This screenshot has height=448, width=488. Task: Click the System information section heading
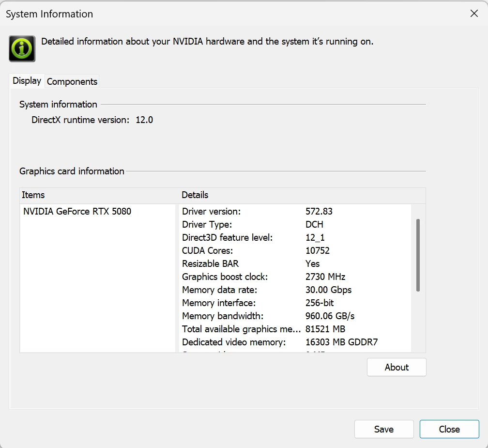coord(58,104)
